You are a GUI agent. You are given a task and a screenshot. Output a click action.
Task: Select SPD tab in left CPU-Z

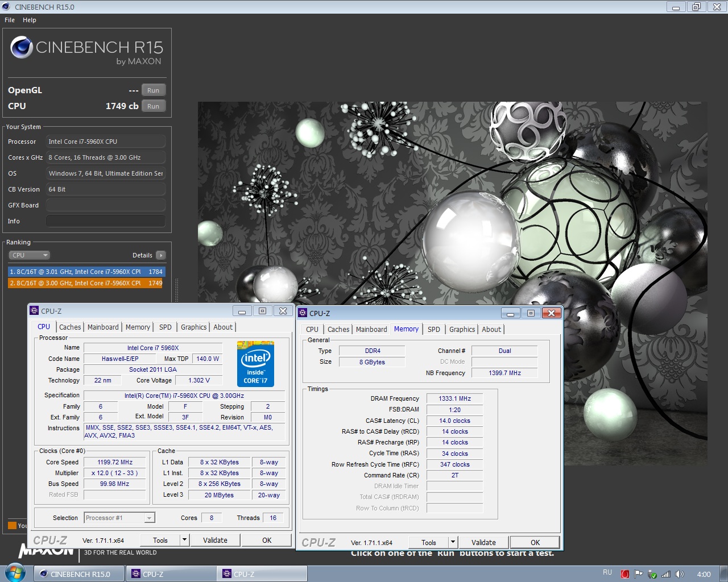166,327
